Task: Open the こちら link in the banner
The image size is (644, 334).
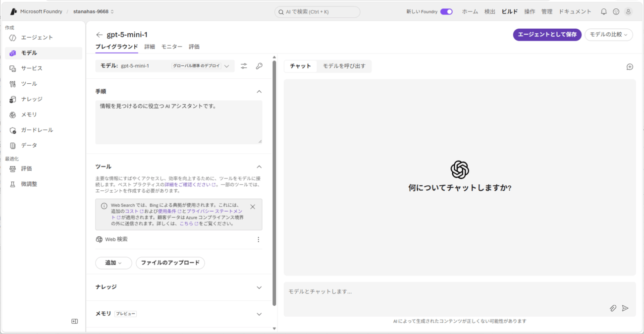Action: pyautogui.click(x=189, y=223)
